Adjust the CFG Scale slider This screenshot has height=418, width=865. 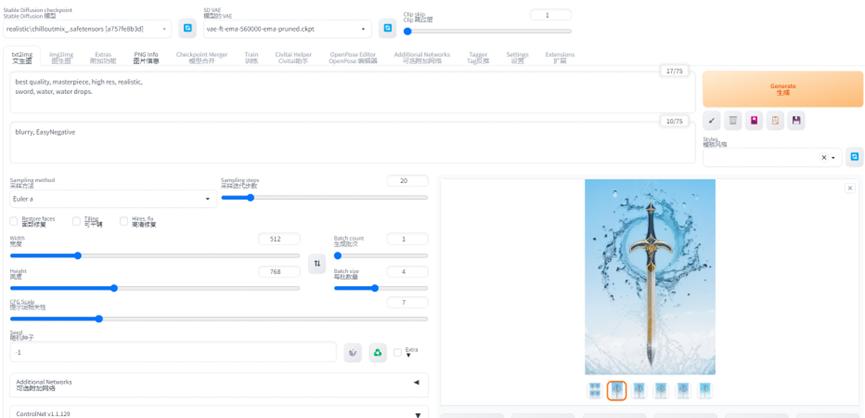[219, 319]
